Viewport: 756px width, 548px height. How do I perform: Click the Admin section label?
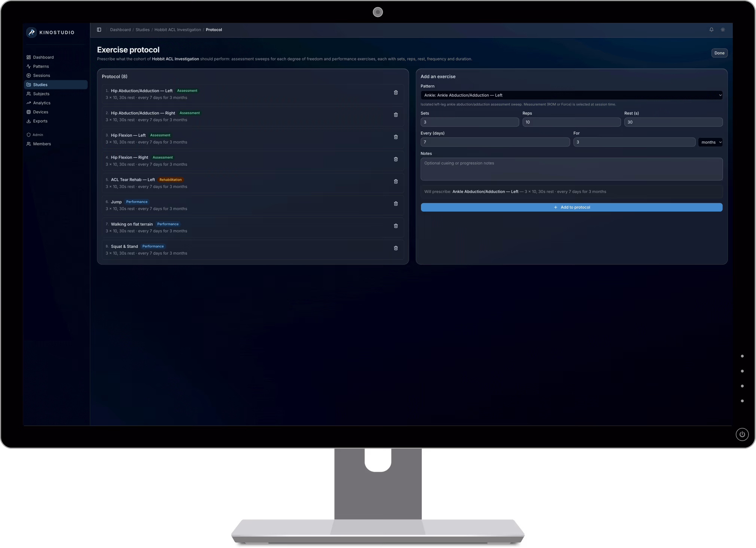tap(37, 135)
